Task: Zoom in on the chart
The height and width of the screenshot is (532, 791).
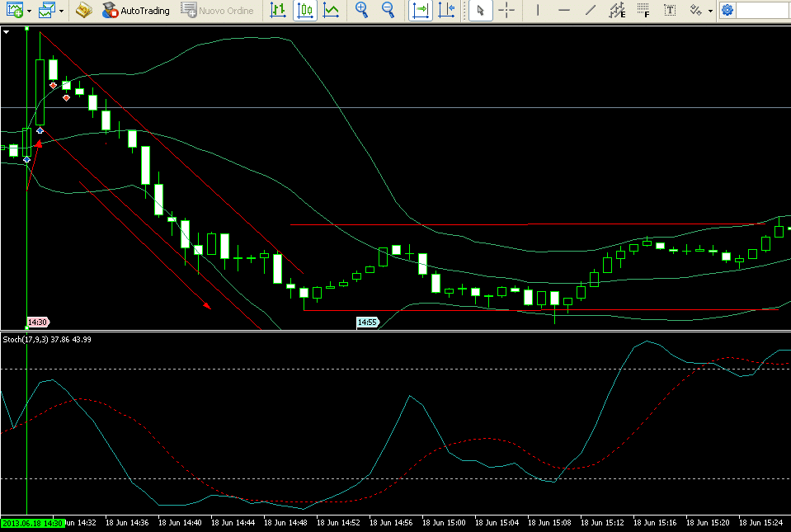Action: coord(362,10)
